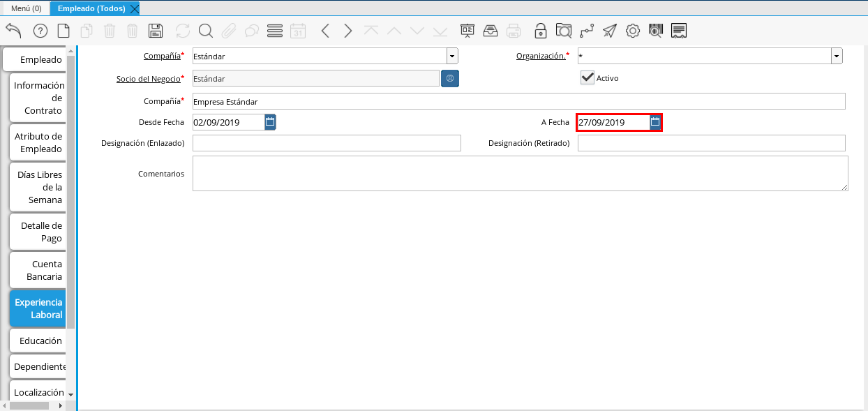
Task: Open the Detalle de Pago tab
Action: tap(39, 232)
